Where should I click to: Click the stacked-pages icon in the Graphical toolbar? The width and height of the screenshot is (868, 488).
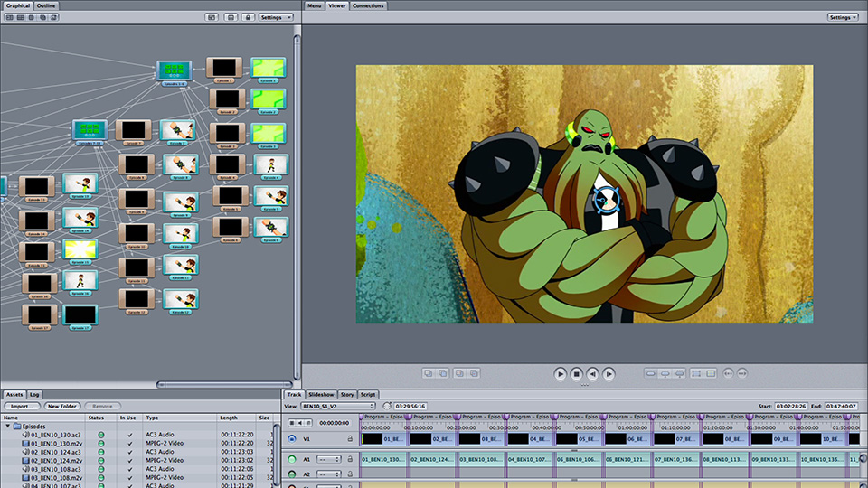pyautogui.click(x=42, y=17)
